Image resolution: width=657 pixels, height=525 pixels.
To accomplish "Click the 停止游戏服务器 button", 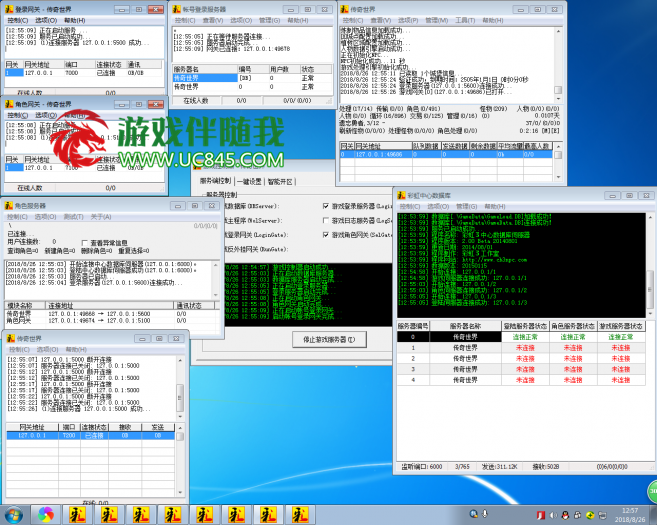I will (x=329, y=339).
